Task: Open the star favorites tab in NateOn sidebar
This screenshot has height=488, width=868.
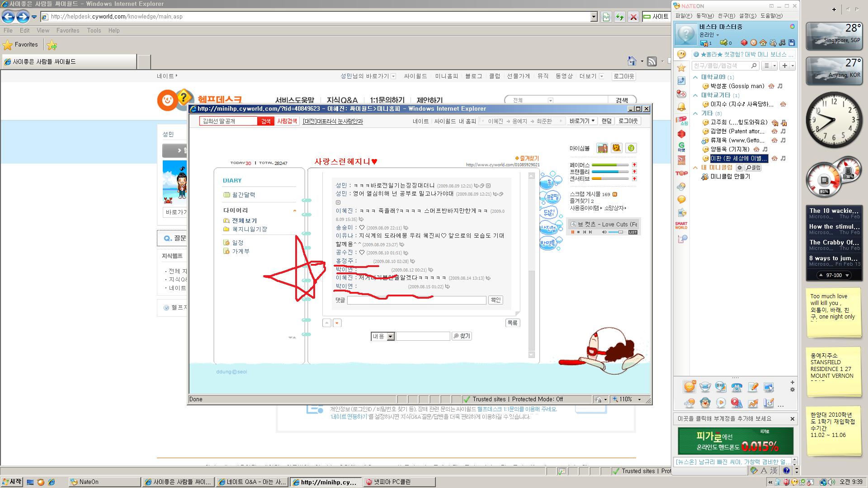Action: [x=681, y=68]
